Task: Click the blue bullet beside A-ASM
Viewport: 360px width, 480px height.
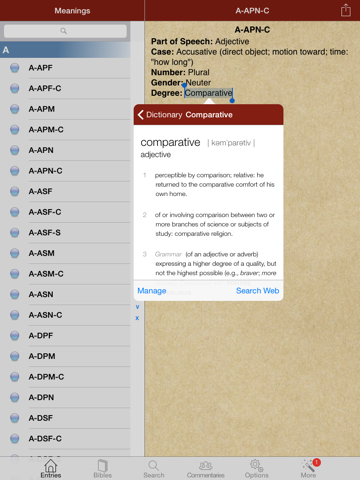Action: click(15, 253)
